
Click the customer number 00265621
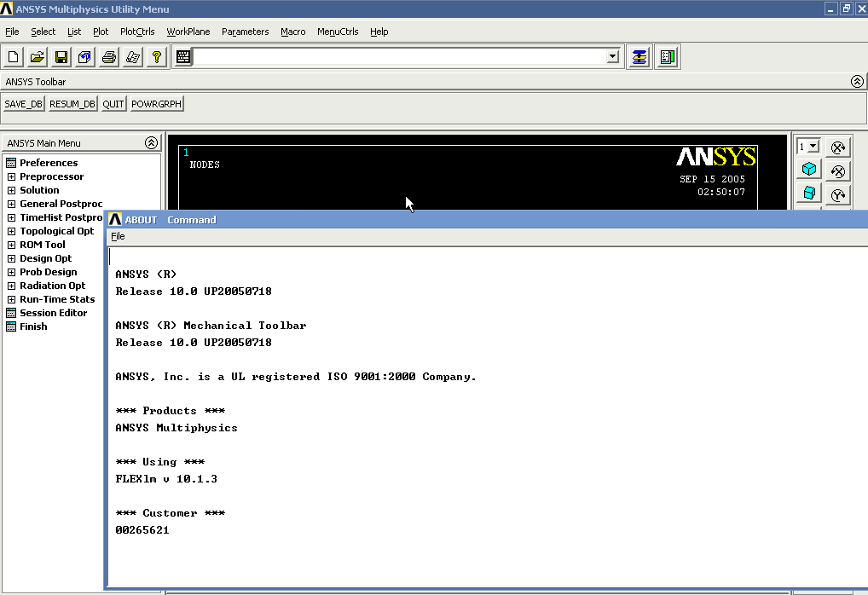click(142, 530)
